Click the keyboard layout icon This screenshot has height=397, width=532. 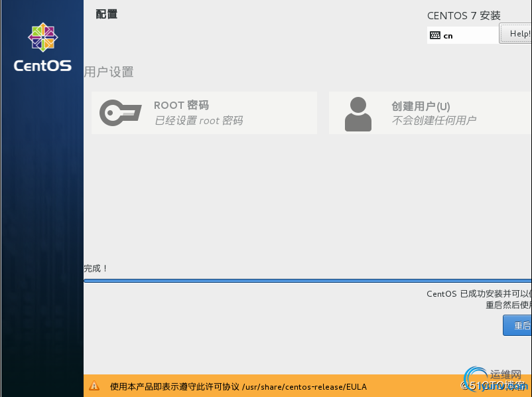coord(435,35)
